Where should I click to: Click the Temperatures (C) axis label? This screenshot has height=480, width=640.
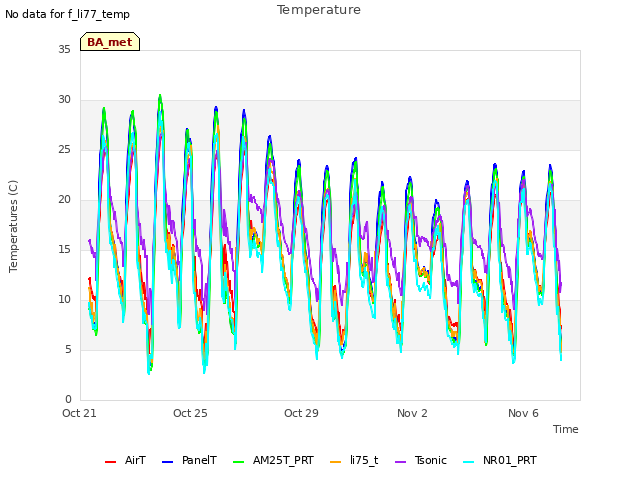coord(13,226)
